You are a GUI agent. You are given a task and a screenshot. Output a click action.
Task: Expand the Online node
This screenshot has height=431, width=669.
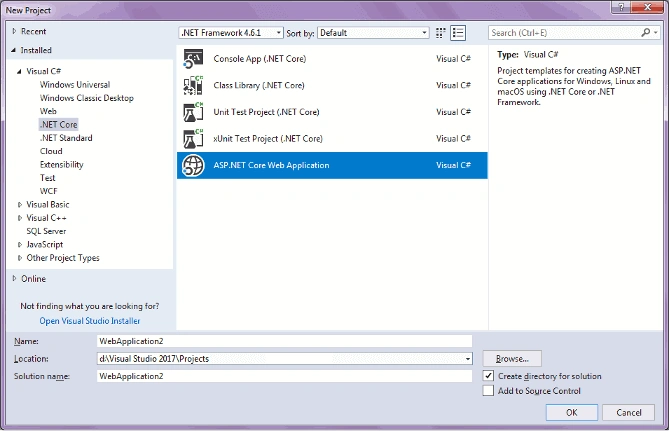pyautogui.click(x=14, y=278)
